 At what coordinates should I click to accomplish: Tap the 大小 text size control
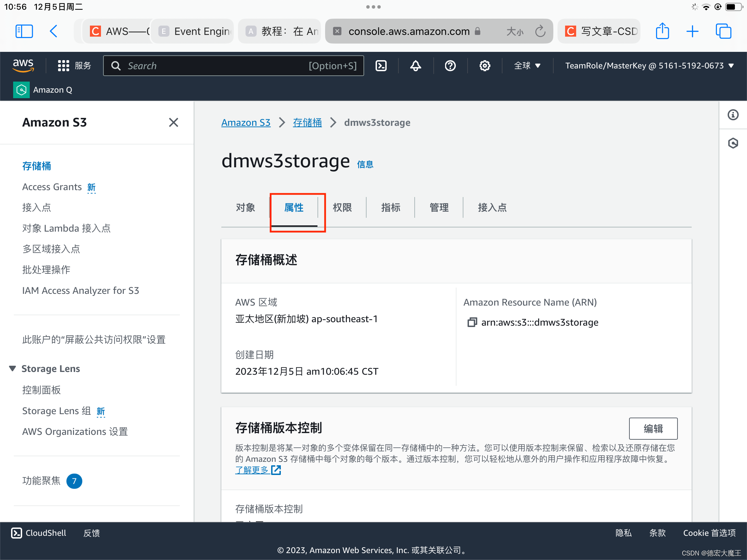point(515,31)
